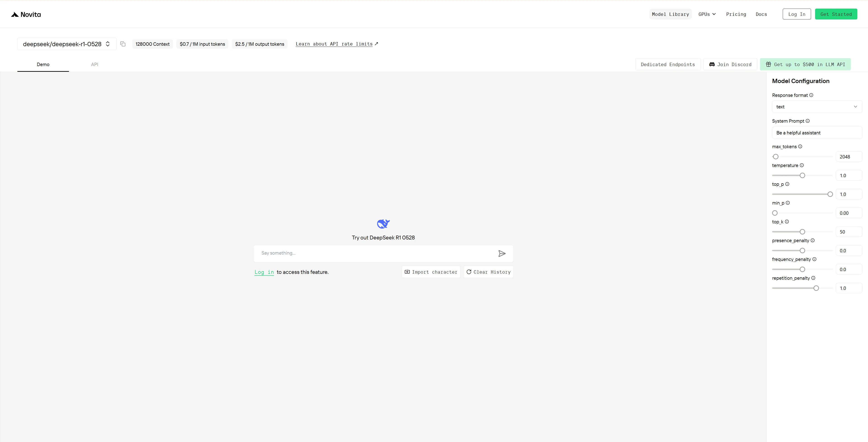Viewport: 868px width, 442px height.
Task: Open the Response format dropdown
Action: click(x=817, y=107)
